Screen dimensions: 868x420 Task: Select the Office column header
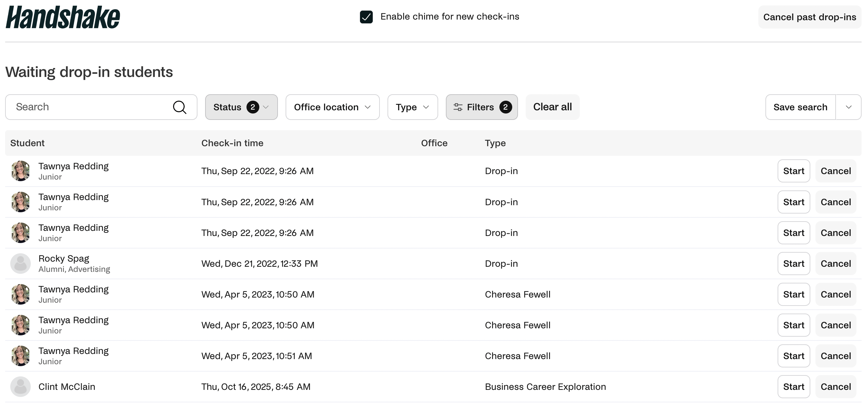point(434,143)
